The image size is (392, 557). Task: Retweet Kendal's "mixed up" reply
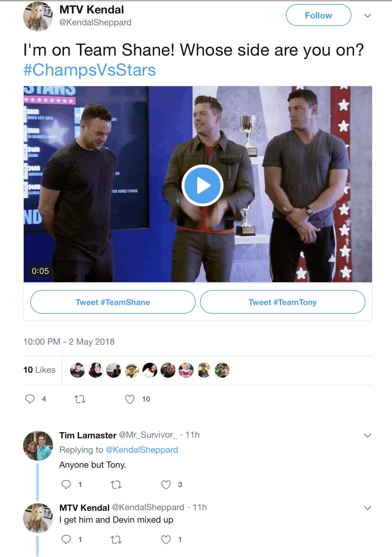[116, 540]
